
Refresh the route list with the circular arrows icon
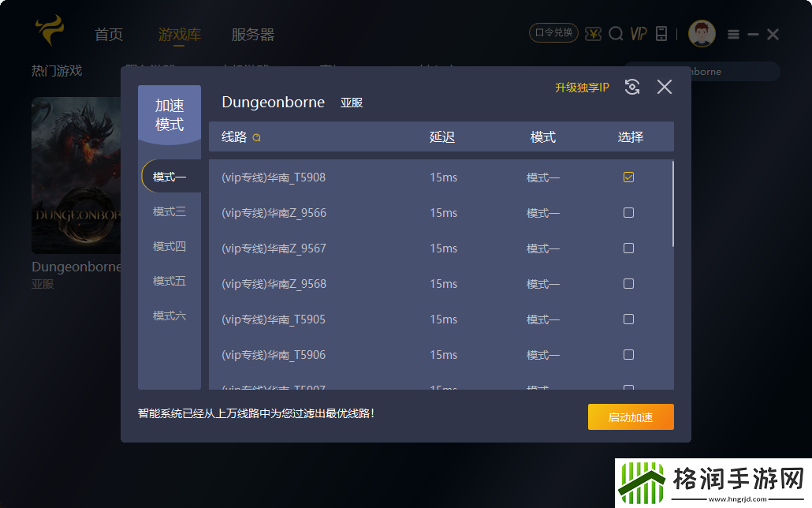631,88
